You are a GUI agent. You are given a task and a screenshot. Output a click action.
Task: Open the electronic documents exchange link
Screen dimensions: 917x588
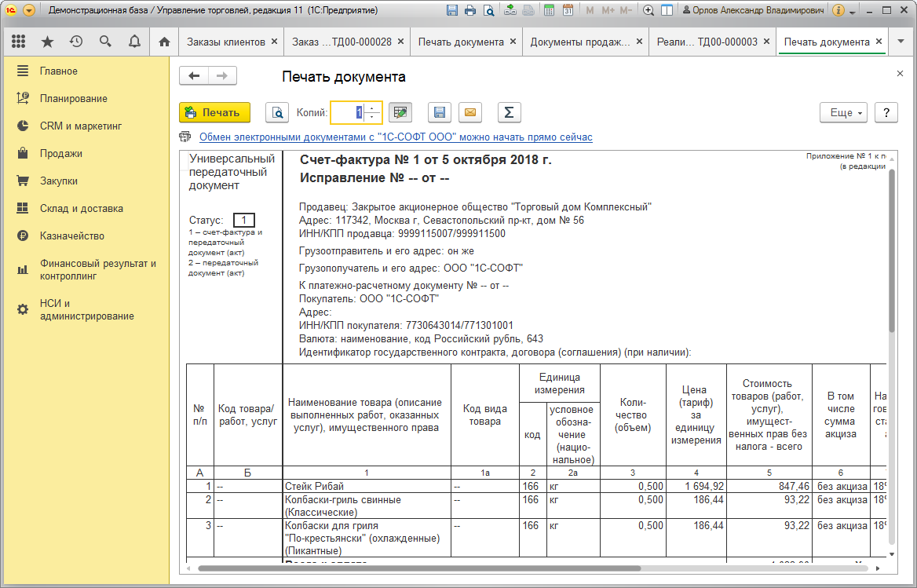point(396,137)
